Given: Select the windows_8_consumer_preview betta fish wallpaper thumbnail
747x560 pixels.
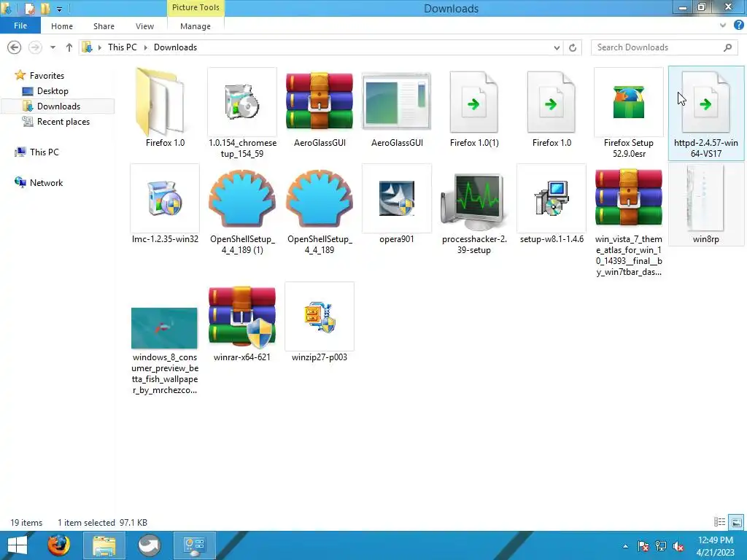Looking at the screenshot, I should tap(164, 328).
